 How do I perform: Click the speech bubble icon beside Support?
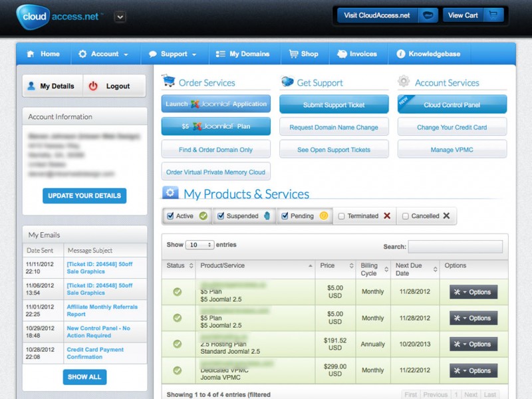[x=153, y=54]
